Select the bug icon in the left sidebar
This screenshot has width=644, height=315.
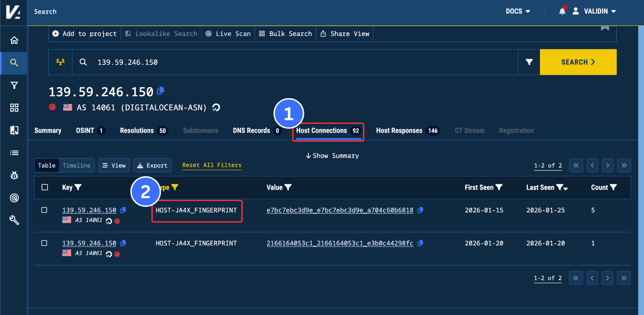click(x=14, y=175)
